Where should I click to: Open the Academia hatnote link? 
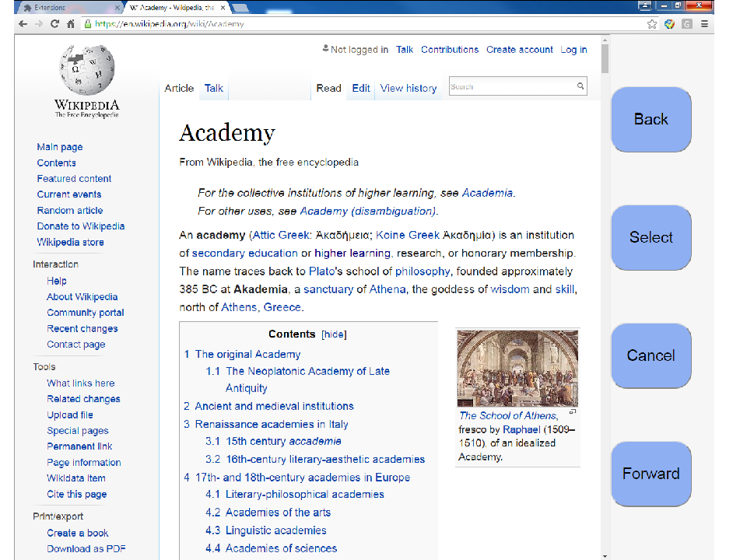pos(487,193)
